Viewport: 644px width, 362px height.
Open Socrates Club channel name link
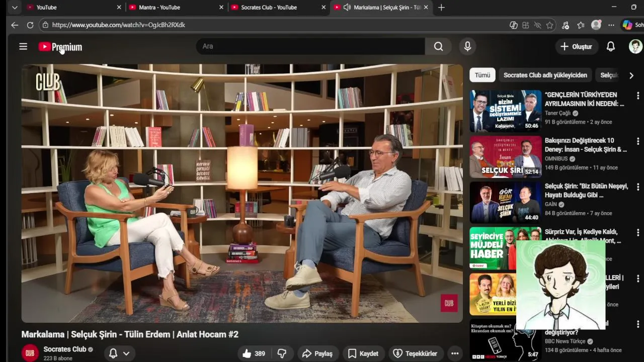coord(65,349)
